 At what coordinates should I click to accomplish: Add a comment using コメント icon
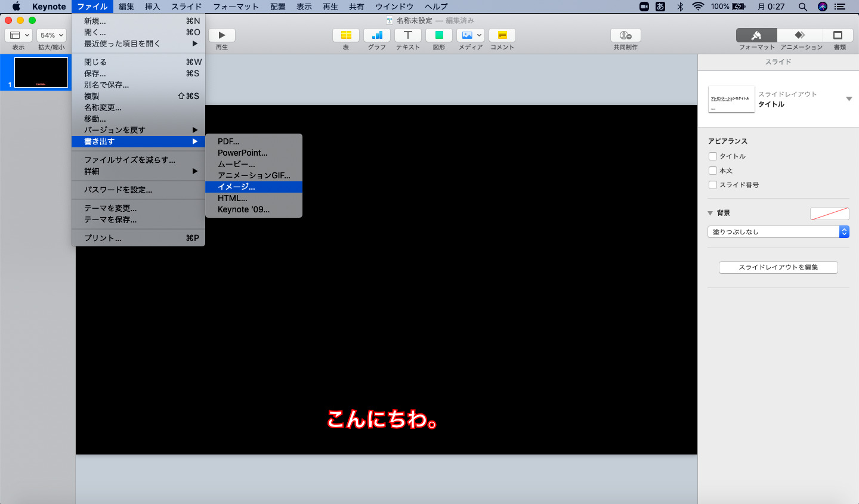(502, 35)
